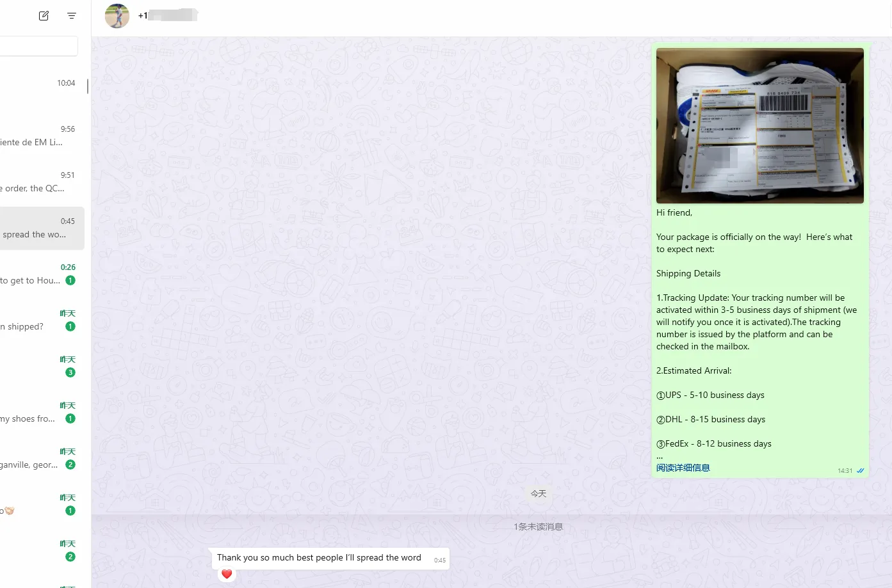Open the chat ending 'iente de EM Li...'

coord(42,136)
